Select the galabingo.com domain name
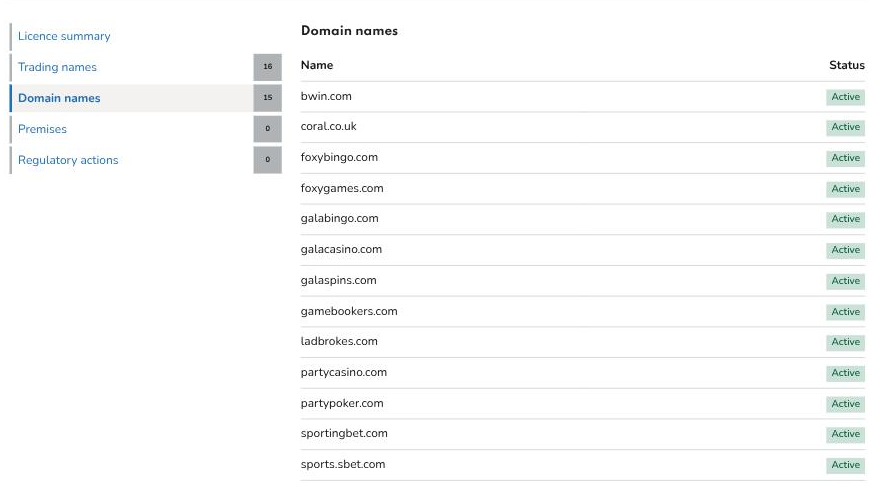The height and width of the screenshot is (500, 870). [x=340, y=219]
